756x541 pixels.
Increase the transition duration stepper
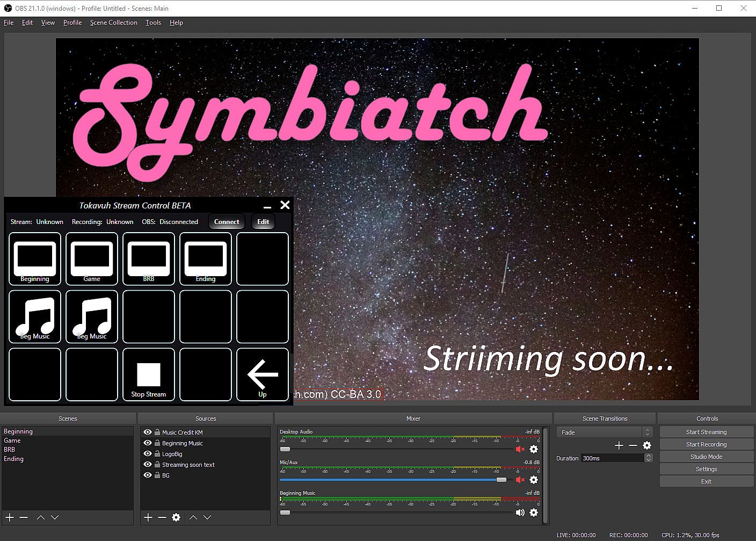click(649, 456)
